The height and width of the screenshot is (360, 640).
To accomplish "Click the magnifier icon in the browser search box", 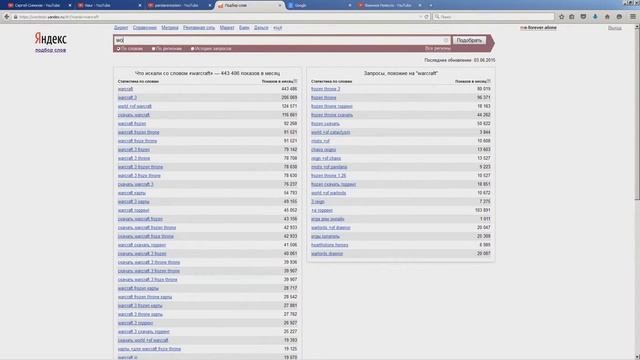I will pos(437,17).
